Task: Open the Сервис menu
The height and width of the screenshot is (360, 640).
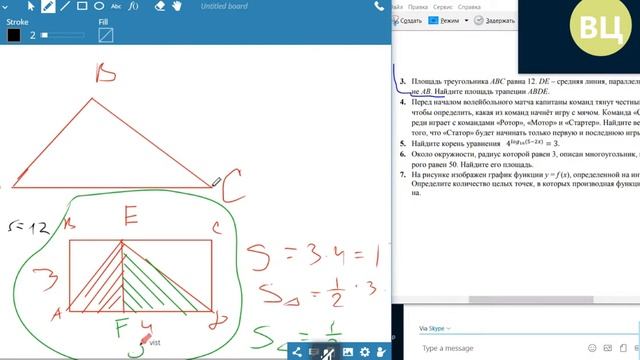Action: [x=443, y=7]
